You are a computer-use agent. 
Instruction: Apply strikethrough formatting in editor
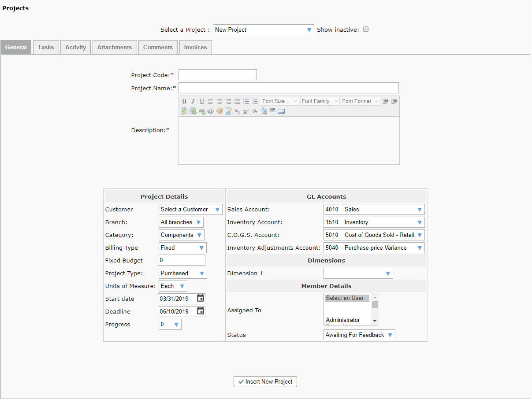[x=255, y=111]
